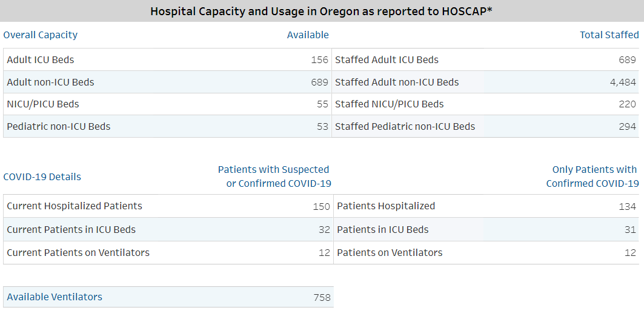This screenshot has height=316, width=644.
Task: Select the NICU/PICU Beds row label
Action: click(43, 104)
